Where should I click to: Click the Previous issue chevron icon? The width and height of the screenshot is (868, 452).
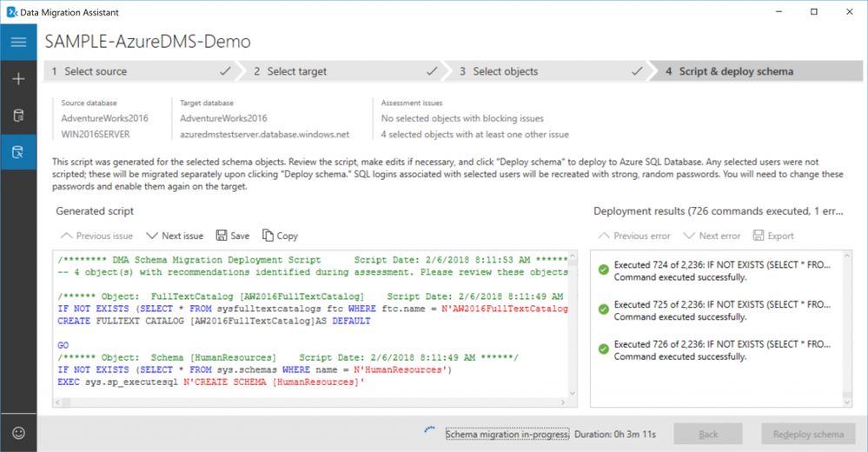[x=66, y=236]
